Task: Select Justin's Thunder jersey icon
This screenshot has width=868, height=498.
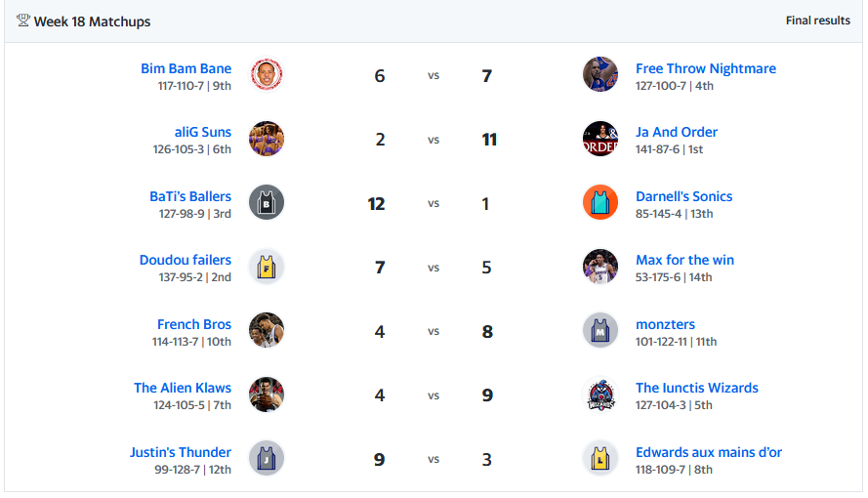Action: pos(267,458)
